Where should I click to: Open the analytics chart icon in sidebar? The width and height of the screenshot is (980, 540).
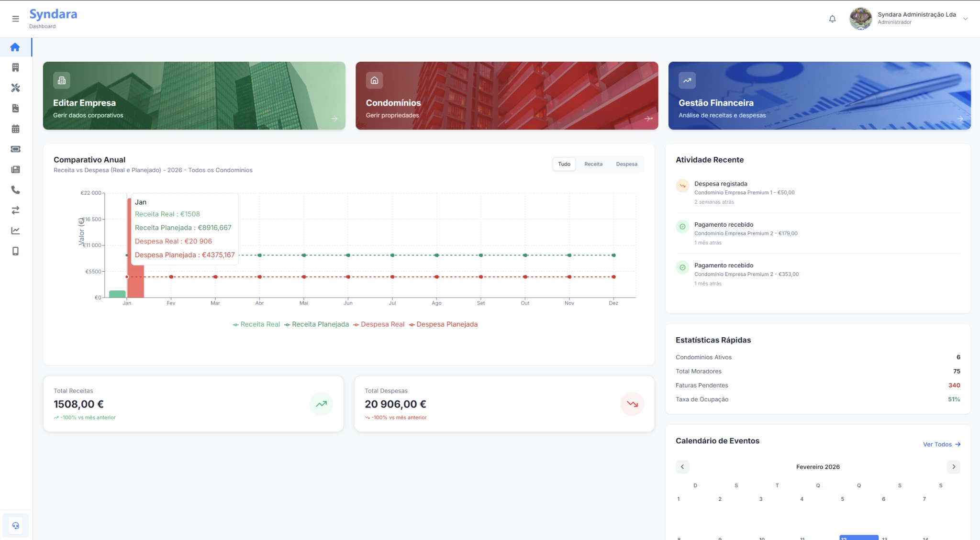[x=15, y=231]
